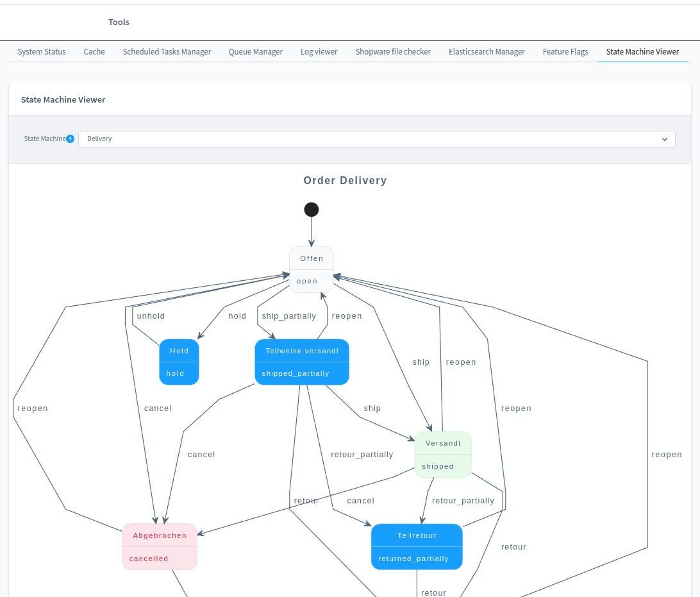The width and height of the screenshot is (700, 597).
Task: Click the help question mark beside State Machine
Action: pyautogui.click(x=70, y=139)
